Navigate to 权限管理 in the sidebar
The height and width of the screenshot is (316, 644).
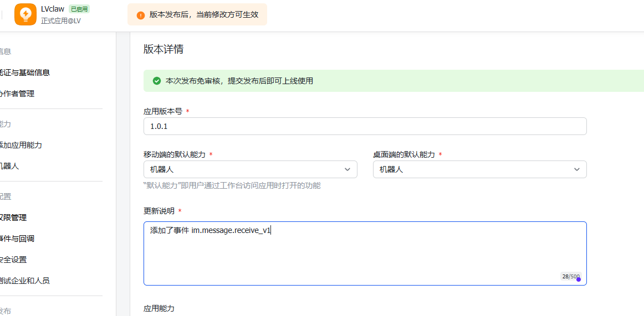click(13, 217)
